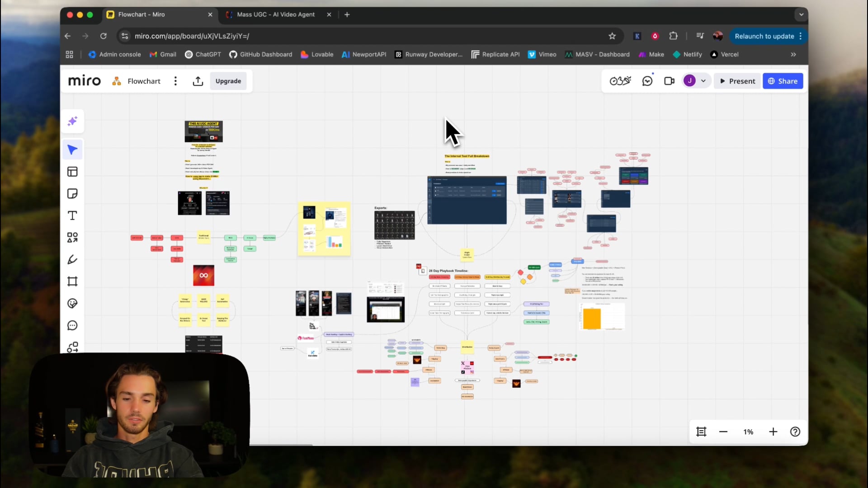Select the Pen drawing tool
Viewport: 868px width, 488px height.
tap(72, 259)
